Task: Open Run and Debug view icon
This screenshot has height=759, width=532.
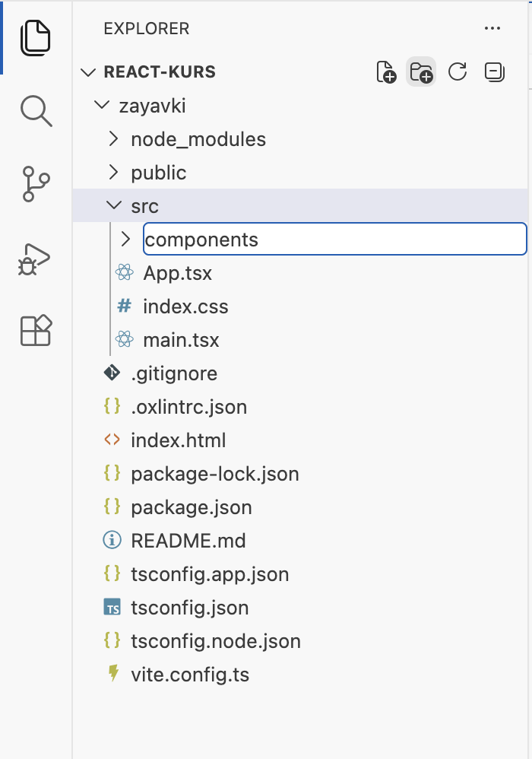Action: point(34,259)
